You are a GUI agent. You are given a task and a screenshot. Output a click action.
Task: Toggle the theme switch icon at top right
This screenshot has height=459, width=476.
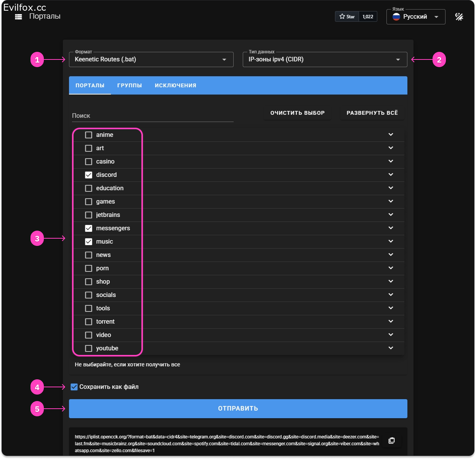tap(459, 17)
